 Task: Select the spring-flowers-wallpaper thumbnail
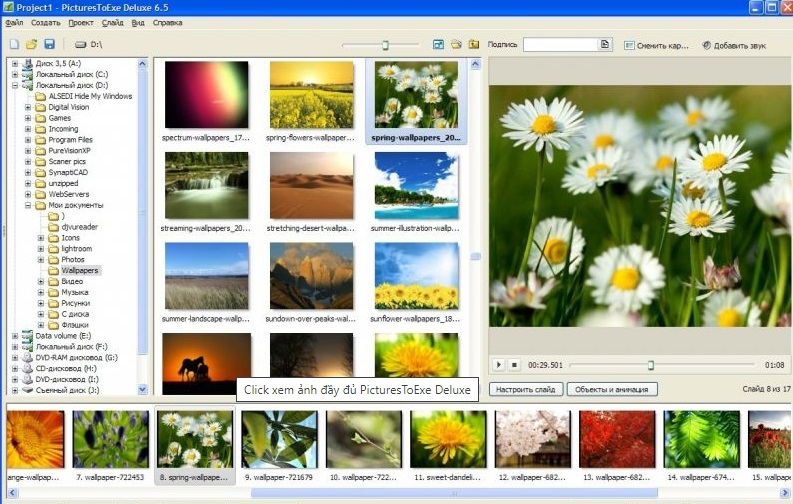[x=312, y=95]
